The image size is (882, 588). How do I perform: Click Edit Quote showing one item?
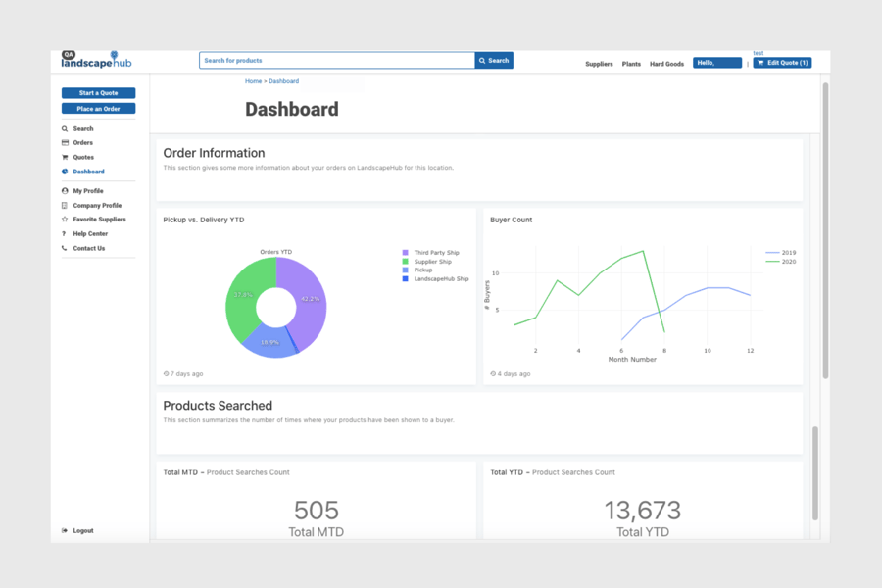tap(781, 62)
